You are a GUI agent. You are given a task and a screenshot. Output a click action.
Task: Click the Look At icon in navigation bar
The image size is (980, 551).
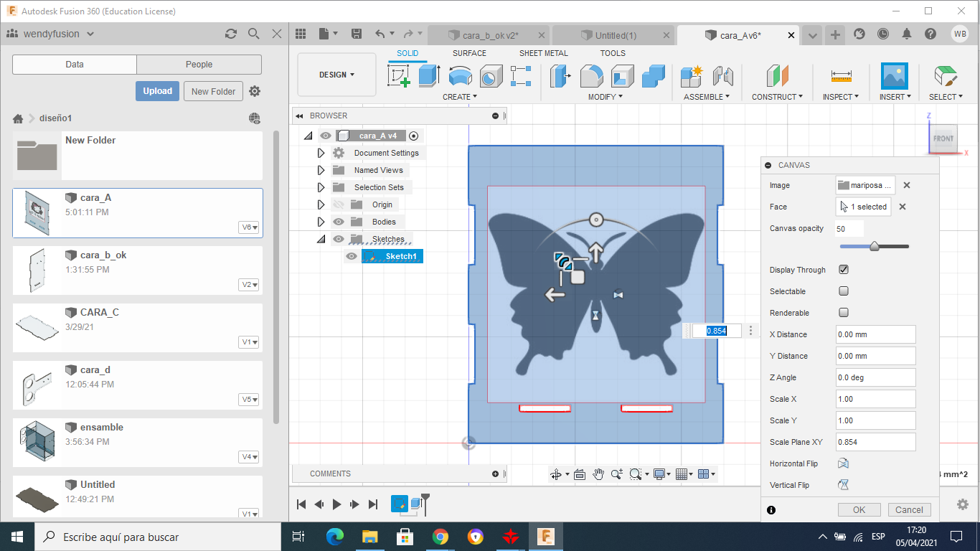[580, 474]
